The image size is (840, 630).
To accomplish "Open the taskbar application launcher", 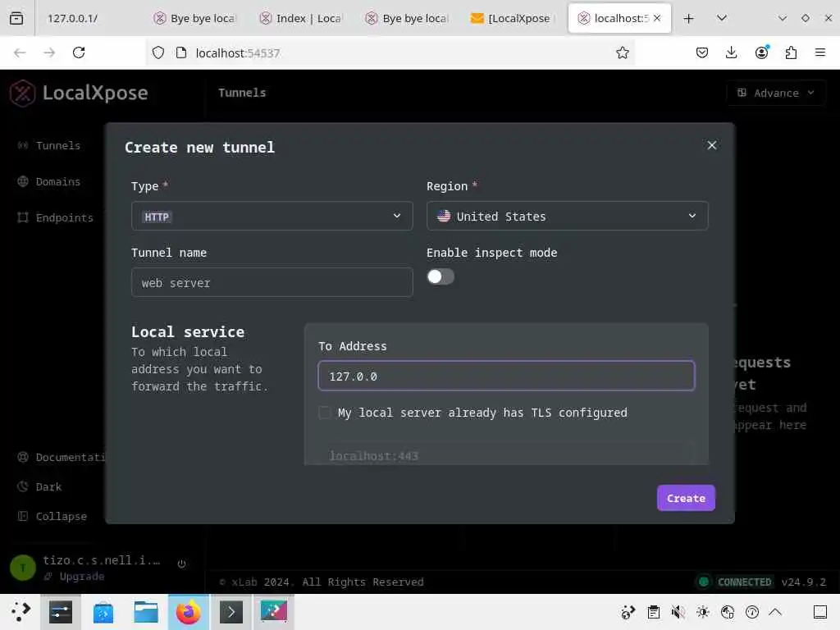I will tap(21, 612).
